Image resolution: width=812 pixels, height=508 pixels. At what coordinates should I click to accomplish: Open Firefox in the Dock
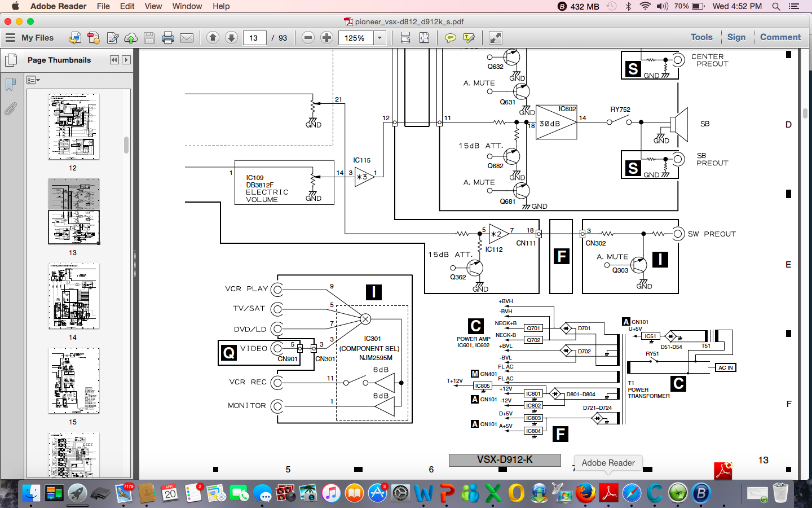[x=586, y=493]
